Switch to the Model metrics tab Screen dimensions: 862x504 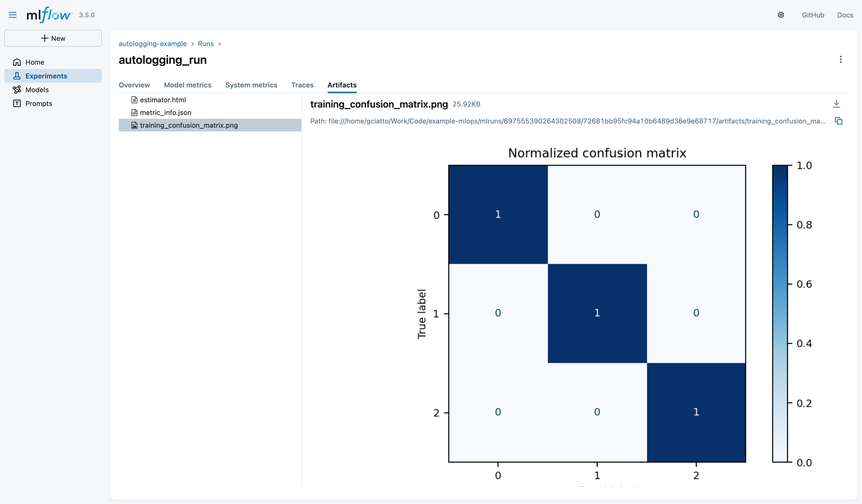tap(187, 85)
